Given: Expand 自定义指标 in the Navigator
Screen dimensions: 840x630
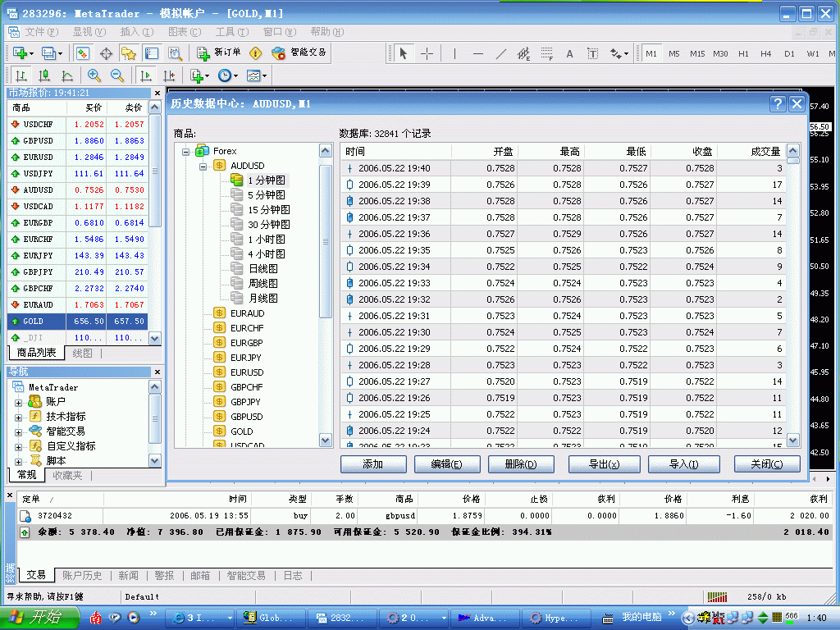Looking at the screenshot, I should 18,447.
